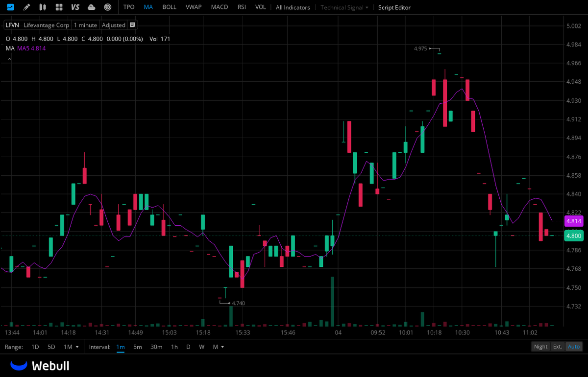Open the 1 minute interval selector
This screenshot has height=377, width=588.
click(x=85, y=25)
